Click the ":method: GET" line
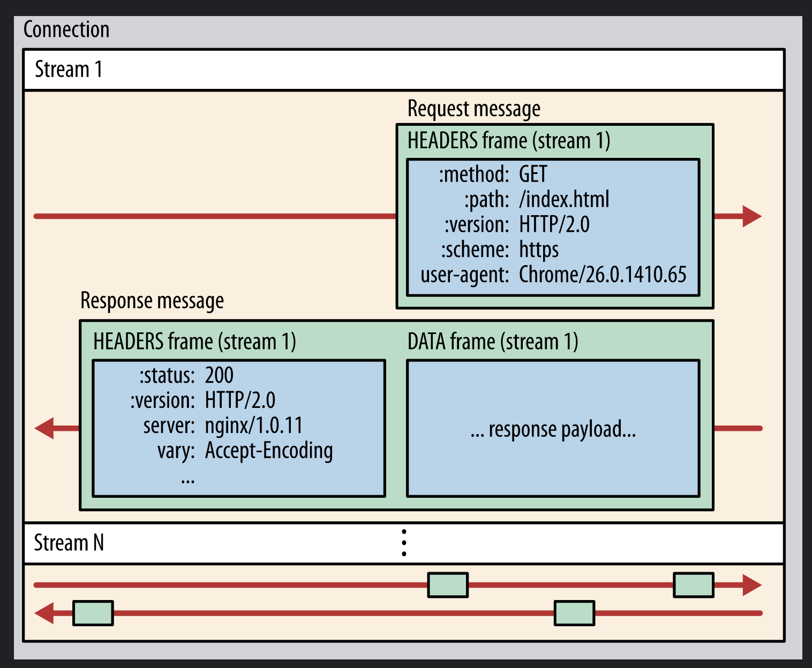 pos(493,174)
